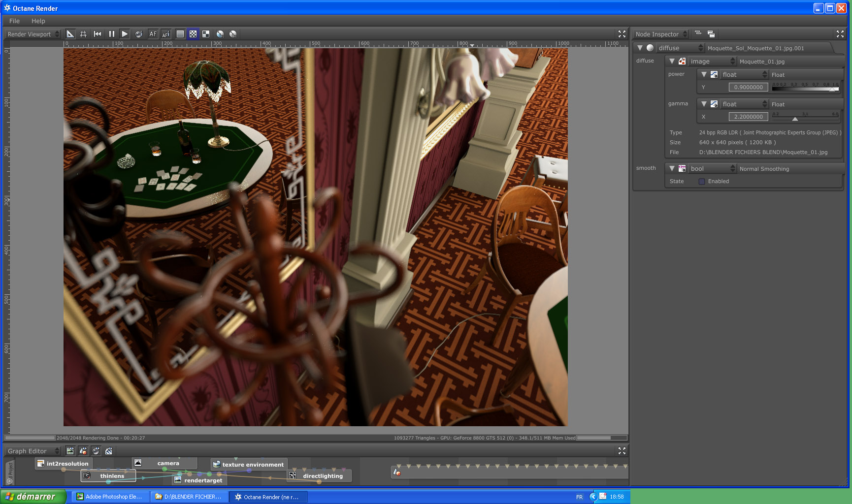Select the texture environment node

coord(249,465)
